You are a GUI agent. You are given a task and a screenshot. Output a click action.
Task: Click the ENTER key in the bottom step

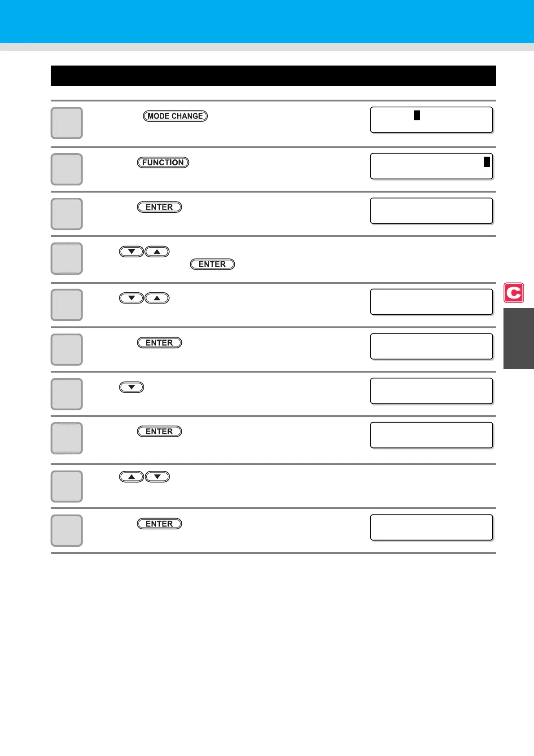click(x=159, y=523)
